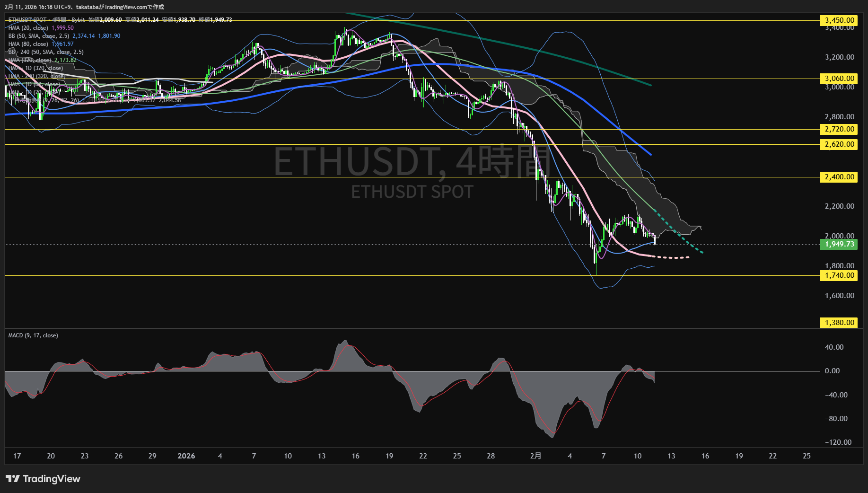Select the 2,620.00 price level label
The height and width of the screenshot is (493, 868).
click(839, 144)
